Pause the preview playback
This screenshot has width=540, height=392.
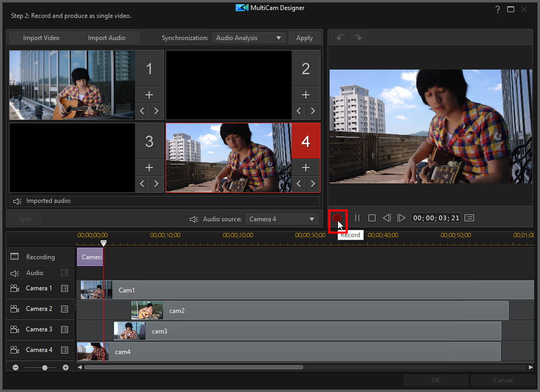point(357,218)
